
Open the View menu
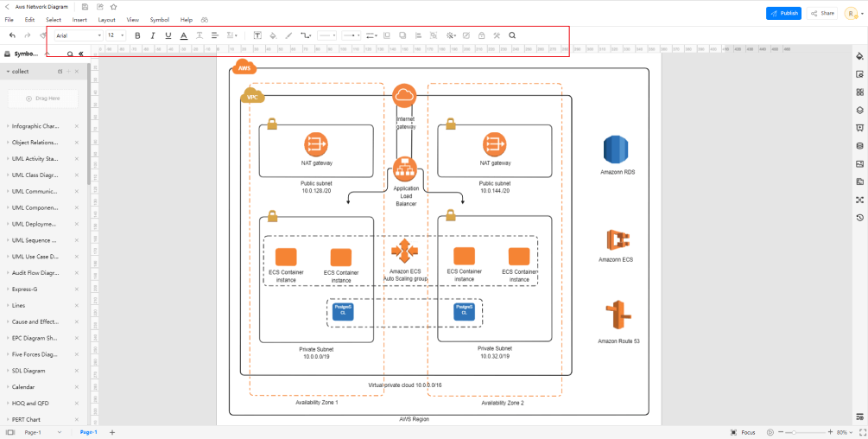[133, 20]
